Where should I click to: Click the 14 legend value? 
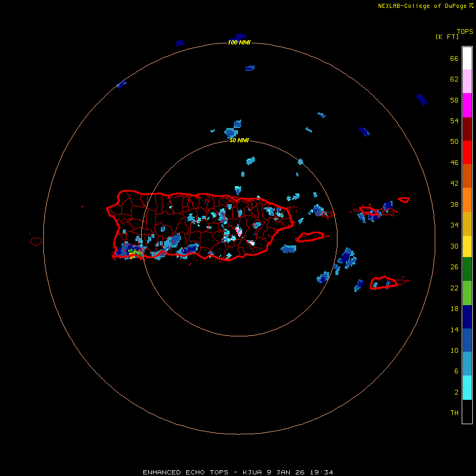click(454, 329)
